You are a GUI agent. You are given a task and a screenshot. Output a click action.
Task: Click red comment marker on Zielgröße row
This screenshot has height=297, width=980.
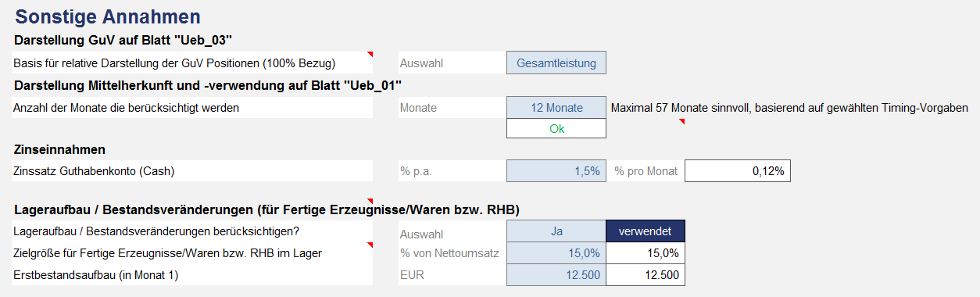coord(370,245)
